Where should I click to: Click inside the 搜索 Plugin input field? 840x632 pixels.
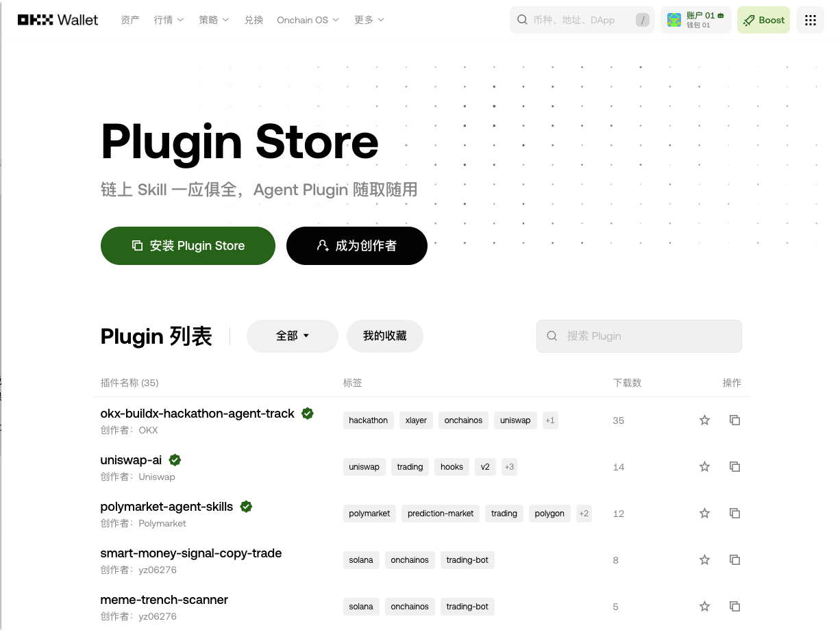[x=639, y=336]
